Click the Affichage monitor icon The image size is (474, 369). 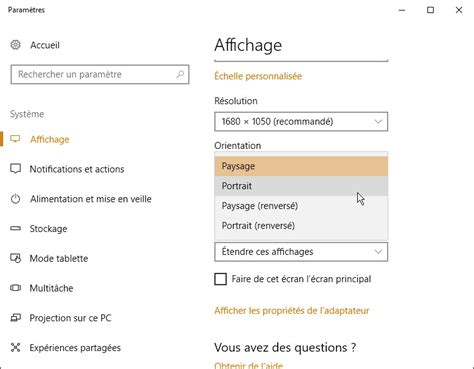(15, 139)
